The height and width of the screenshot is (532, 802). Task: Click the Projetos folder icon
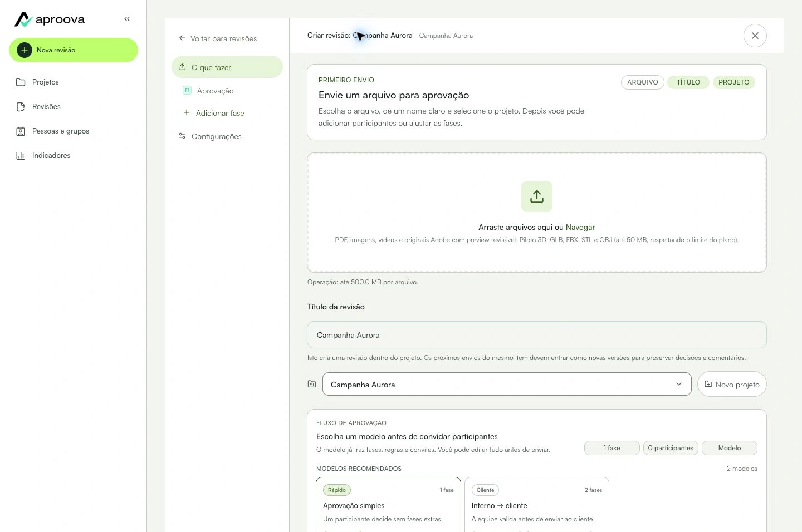pos(21,82)
